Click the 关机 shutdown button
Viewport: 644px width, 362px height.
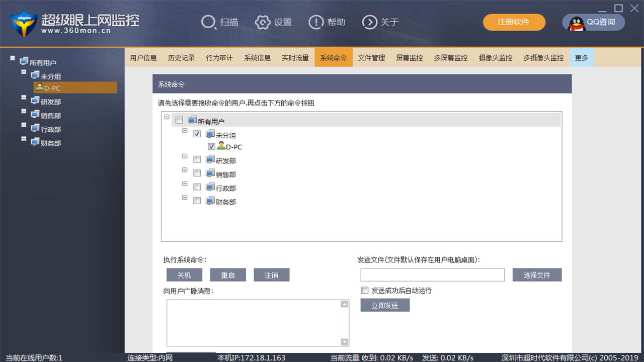pos(184,275)
